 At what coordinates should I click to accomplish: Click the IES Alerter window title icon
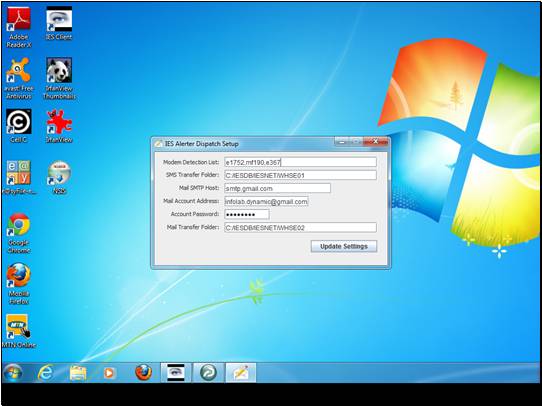click(159, 143)
